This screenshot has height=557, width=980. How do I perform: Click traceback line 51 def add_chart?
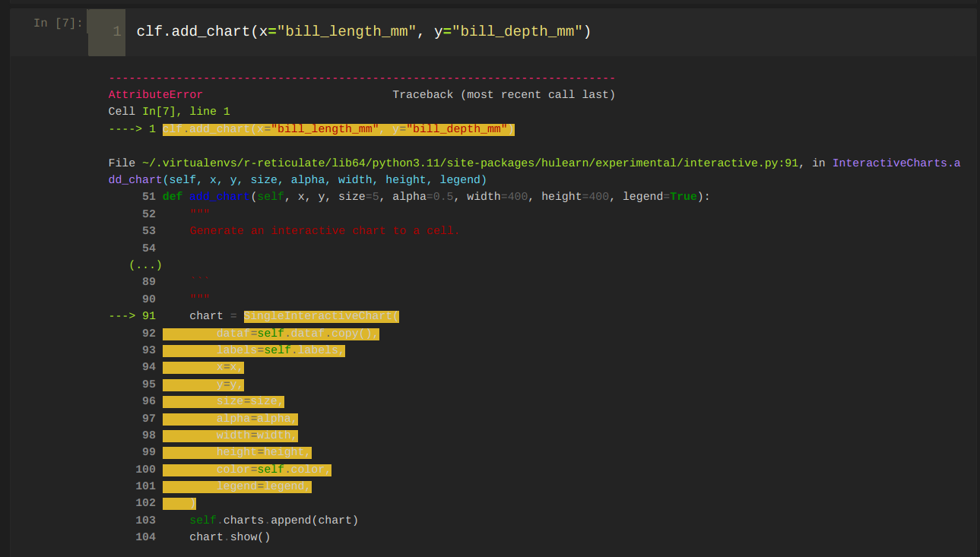coord(436,197)
